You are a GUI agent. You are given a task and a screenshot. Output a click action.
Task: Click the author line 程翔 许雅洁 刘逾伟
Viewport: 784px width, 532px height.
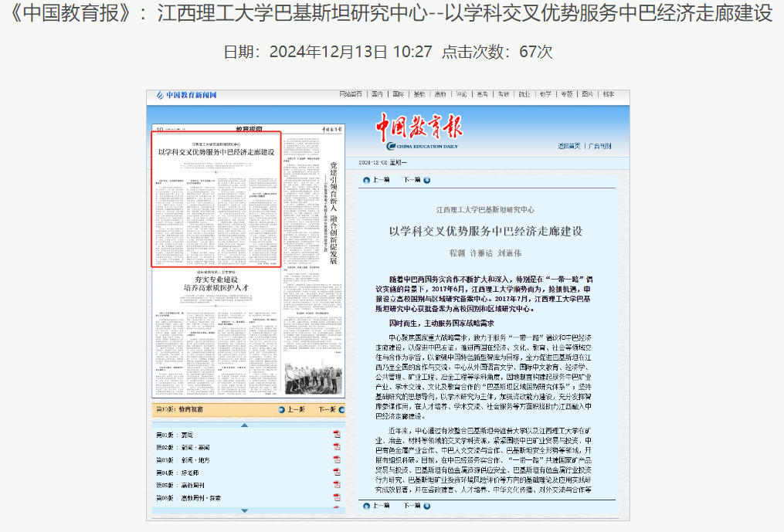pyautogui.click(x=485, y=253)
